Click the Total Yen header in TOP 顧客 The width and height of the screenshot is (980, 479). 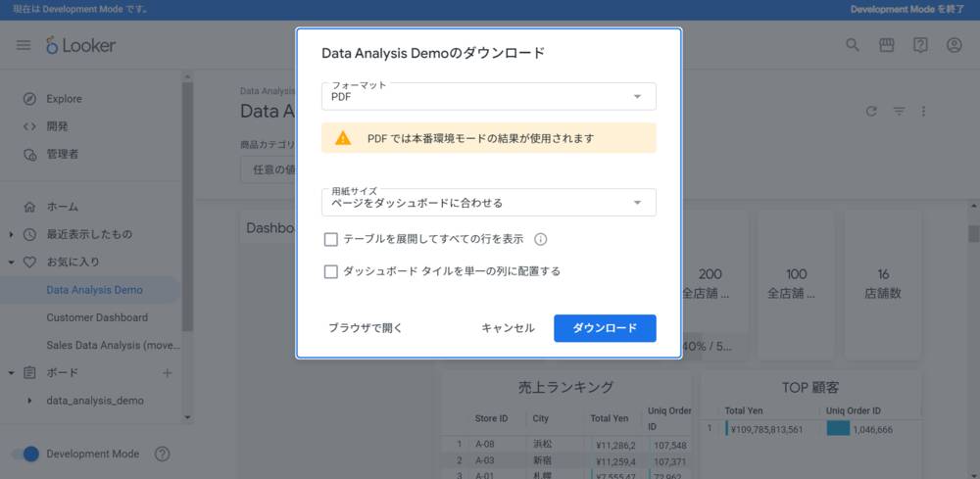(x=744, y=411)
